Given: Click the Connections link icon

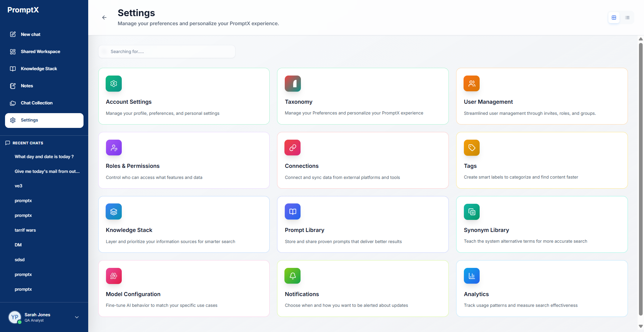Looking at the screenshot, I should [292, 147].
